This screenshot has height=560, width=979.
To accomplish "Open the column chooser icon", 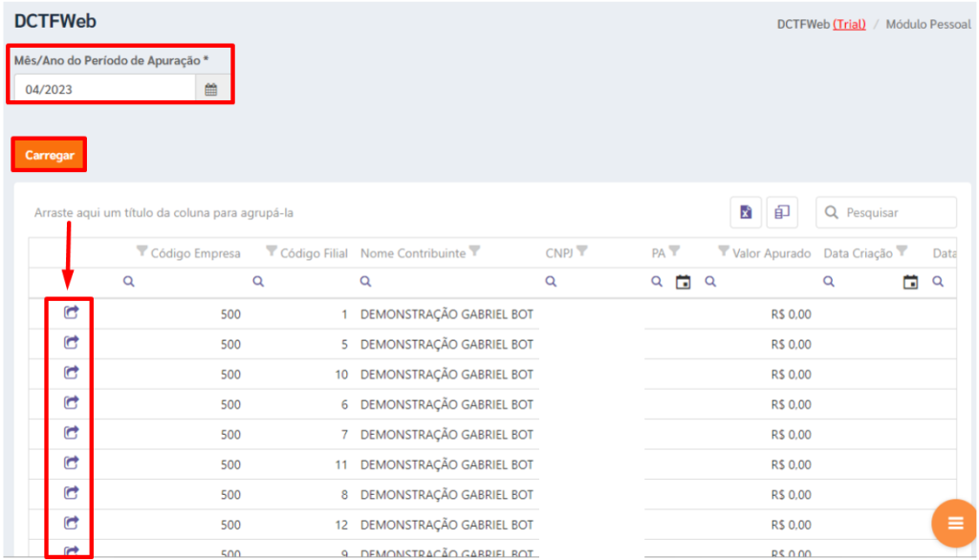I will pyautogui.click(x=782, y=212).
